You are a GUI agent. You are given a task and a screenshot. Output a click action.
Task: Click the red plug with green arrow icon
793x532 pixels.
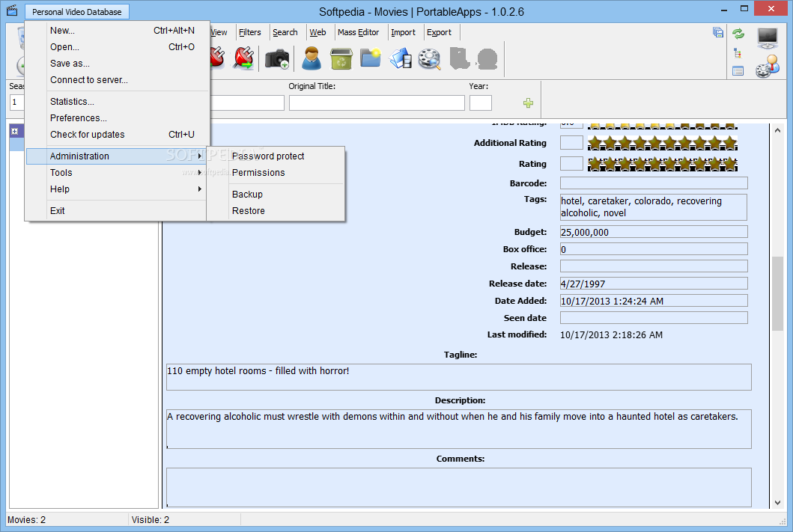tap(244, 58)
